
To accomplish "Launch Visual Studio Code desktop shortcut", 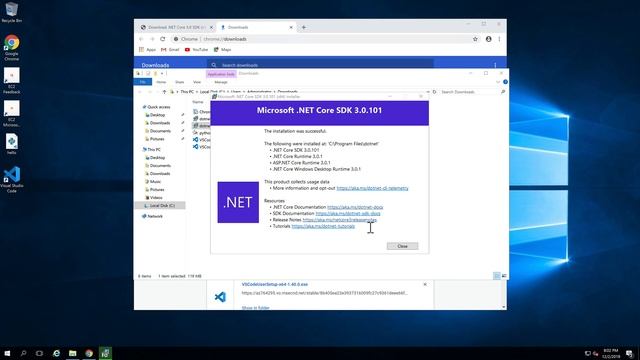I will pyautogui.click(x=11, y=180).
